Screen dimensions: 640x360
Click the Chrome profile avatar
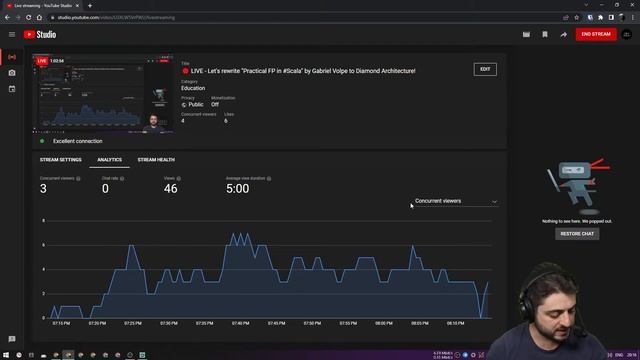point(622,18)
